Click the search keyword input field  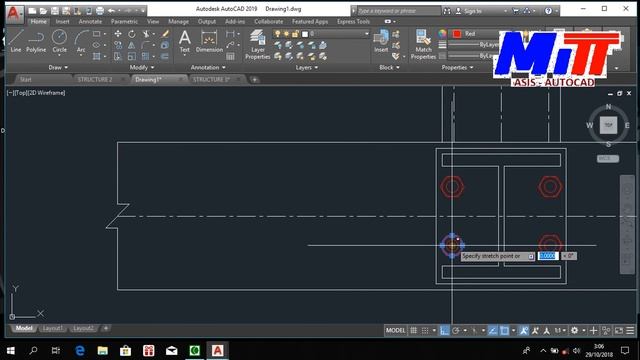pos(399,11)
